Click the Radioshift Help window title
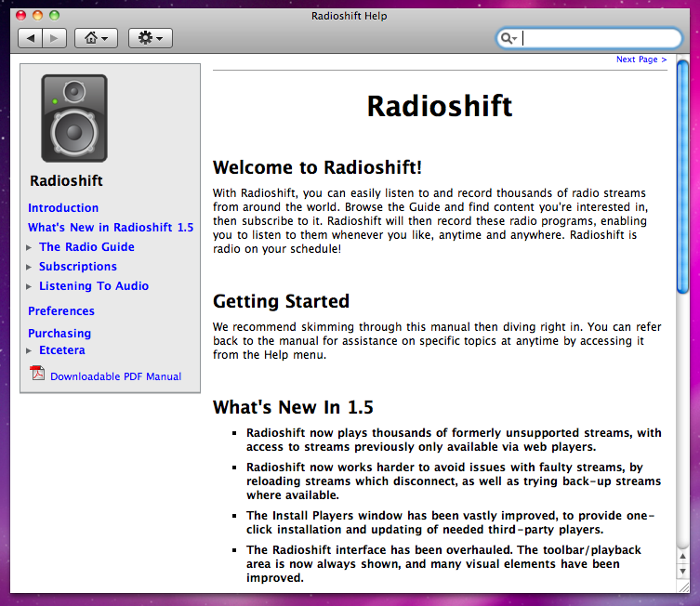This screenshot has height=606, width=700. [350, 16]
